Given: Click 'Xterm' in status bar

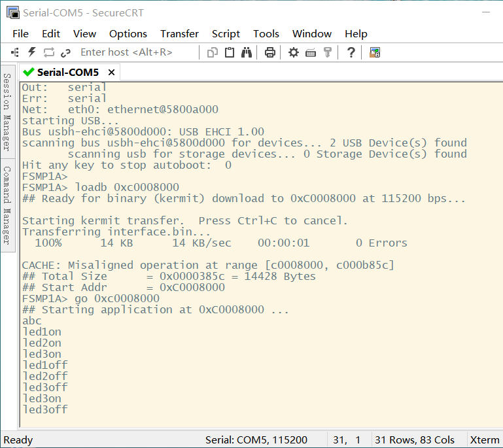Looking at the screenshot, I should 485,439.
